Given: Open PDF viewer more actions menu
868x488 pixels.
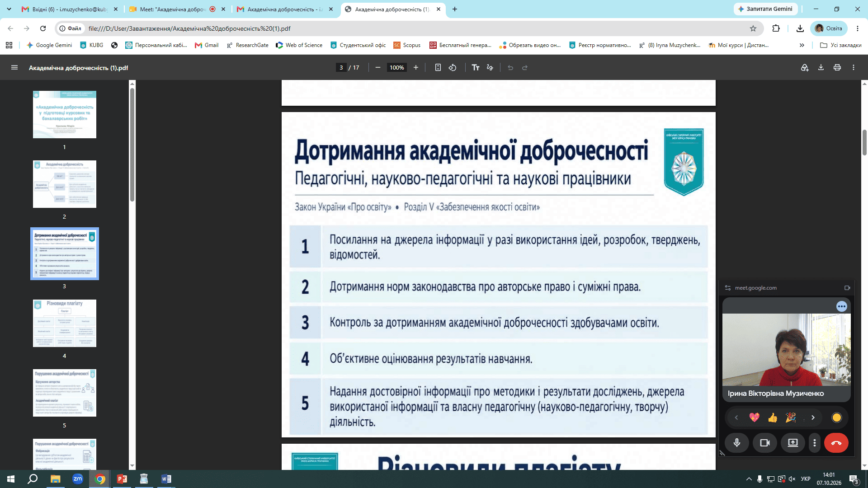Looking at the screenshot, I should [854, 67].
